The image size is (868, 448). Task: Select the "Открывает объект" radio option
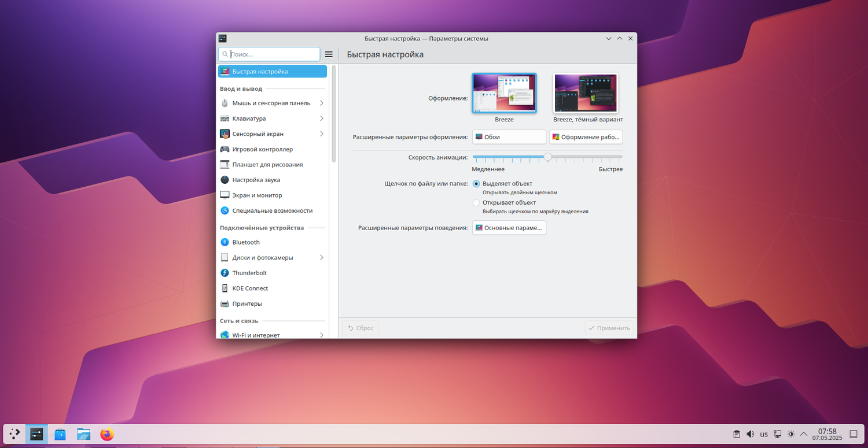coord(476,203)
